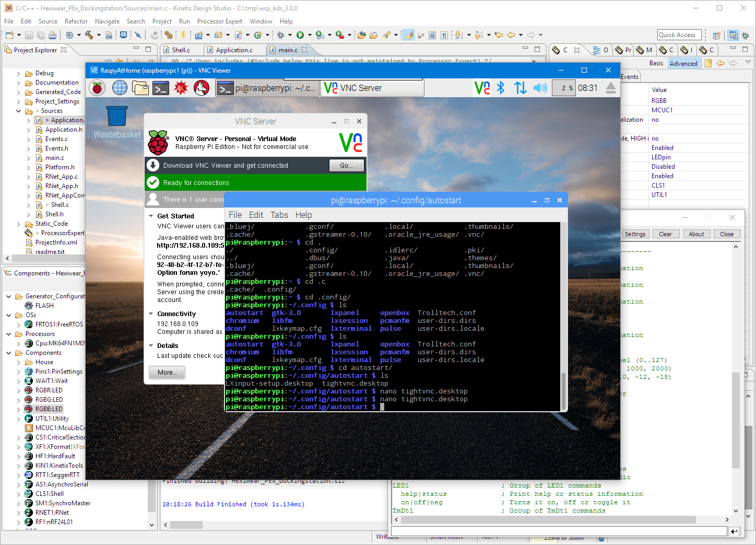Open the Tabs menu in the terminal
The height and width of the screenshot is (545, 756).
(x=279, y=215)
